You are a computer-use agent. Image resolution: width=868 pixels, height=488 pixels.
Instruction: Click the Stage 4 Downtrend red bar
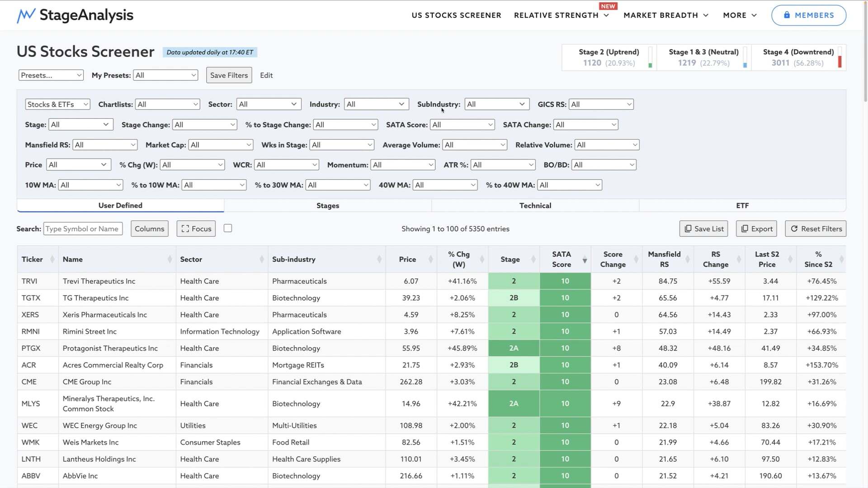840,61
